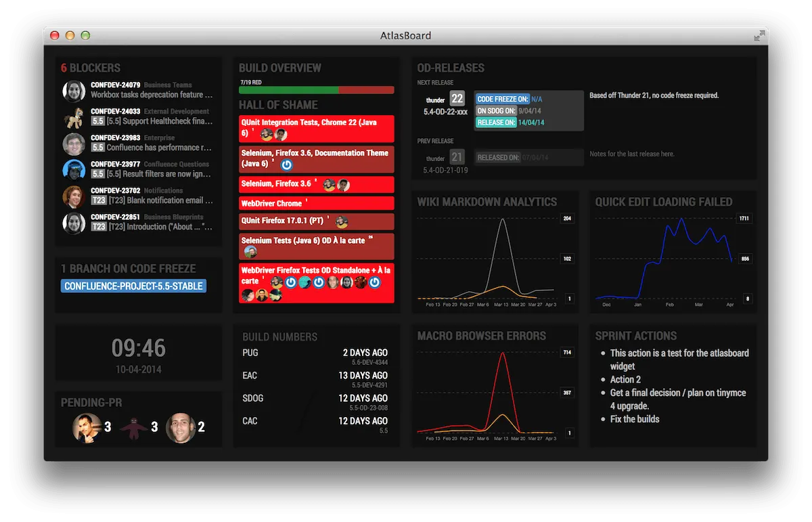
Task: Click the avatar beside CONFDEV-23702
Action: [74, 196]
